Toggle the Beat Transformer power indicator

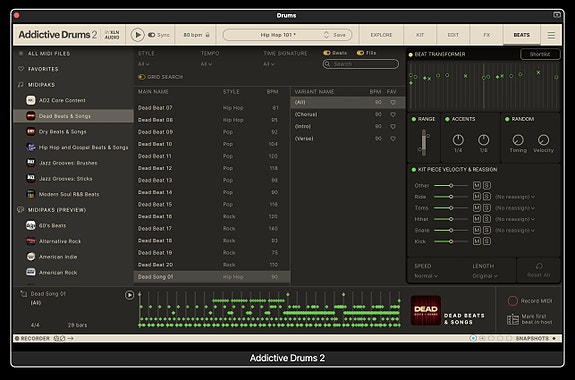(x=411, y=55)
